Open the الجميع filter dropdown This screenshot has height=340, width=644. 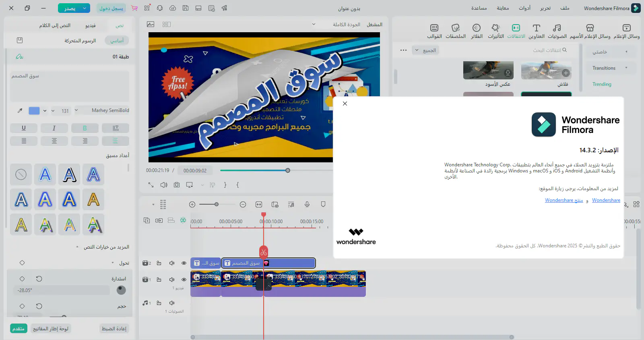[425, 50]
